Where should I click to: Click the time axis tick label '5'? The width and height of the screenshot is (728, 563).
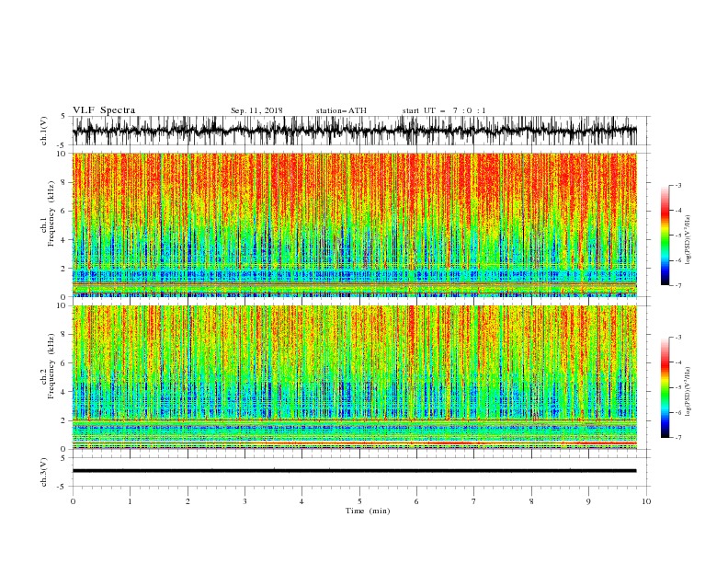pyautogui.click(x=359, y=501)
